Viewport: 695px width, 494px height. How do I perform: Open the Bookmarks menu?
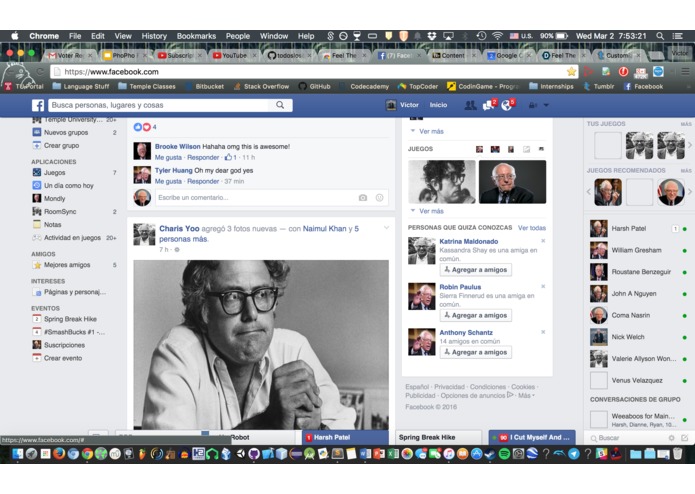pos(196,36)
